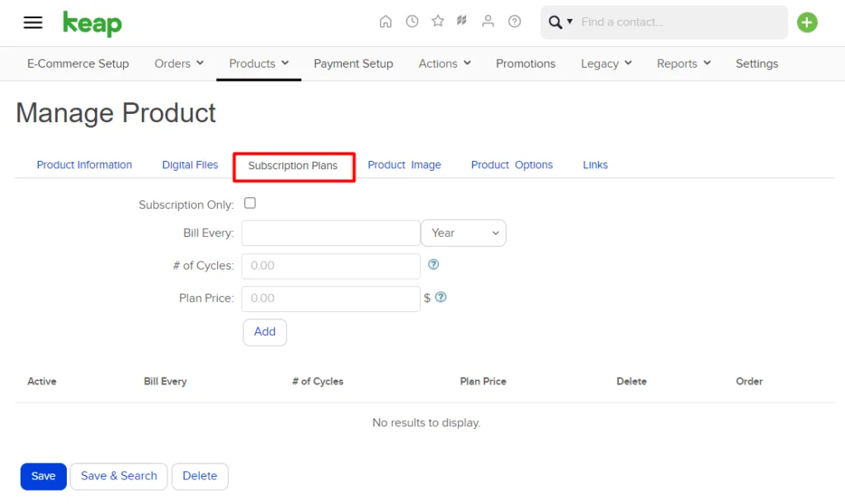The width and height of the screenshot is (845, 504).
Task: Select the Subscription Plans tab
Action: (293, 166)
